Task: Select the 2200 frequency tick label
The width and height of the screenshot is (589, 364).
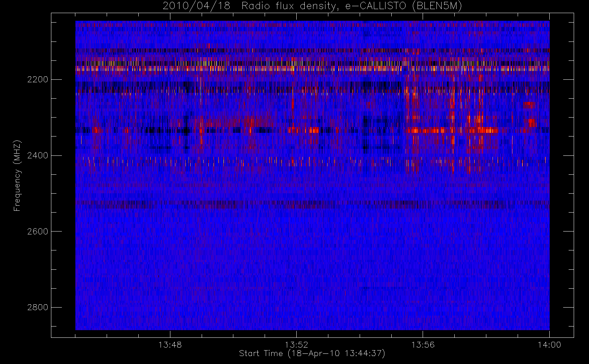Action: [x=37, y=79]
